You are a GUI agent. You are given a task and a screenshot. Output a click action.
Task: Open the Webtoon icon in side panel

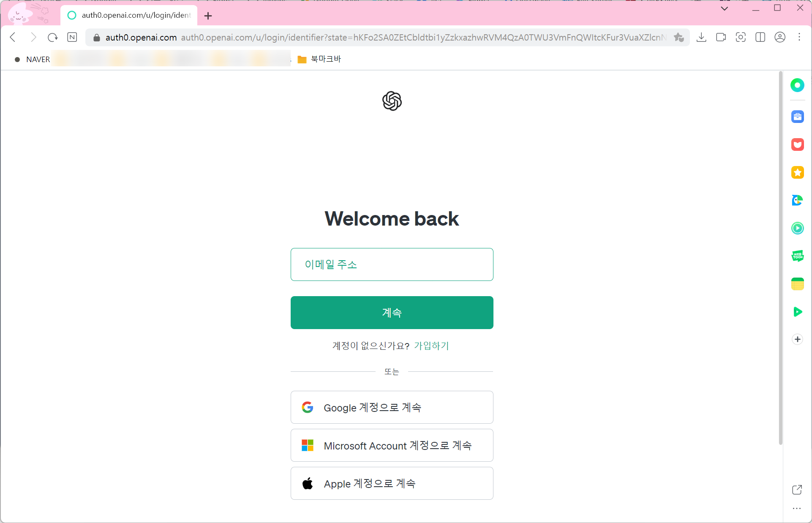pos(797,256)
